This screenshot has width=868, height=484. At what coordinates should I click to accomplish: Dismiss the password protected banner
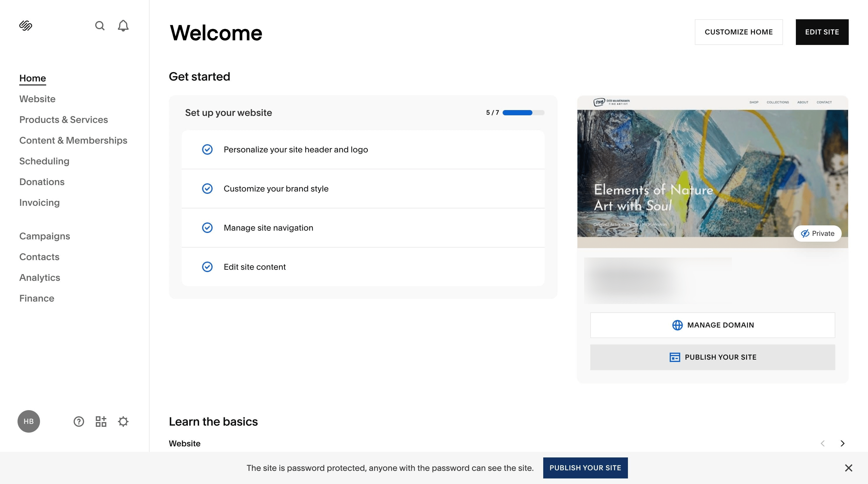point(848,468)
